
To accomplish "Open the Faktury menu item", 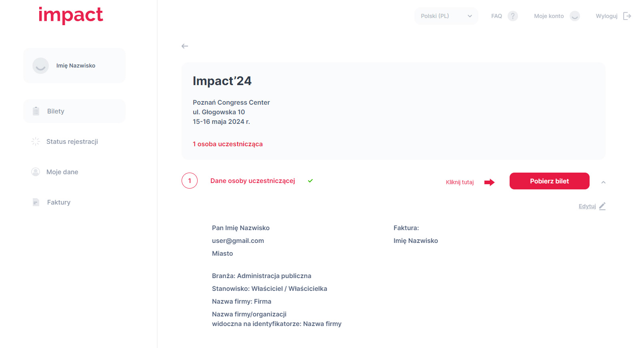I will pyautogui.click(x=58, y=202).
